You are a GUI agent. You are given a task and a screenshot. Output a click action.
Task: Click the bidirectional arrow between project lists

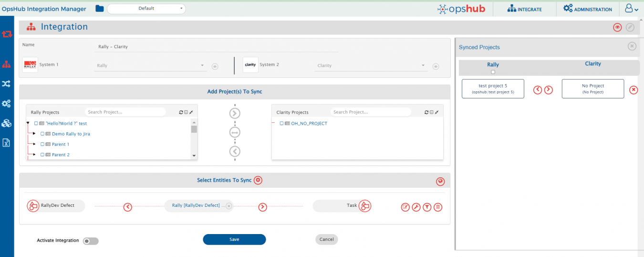235,132
